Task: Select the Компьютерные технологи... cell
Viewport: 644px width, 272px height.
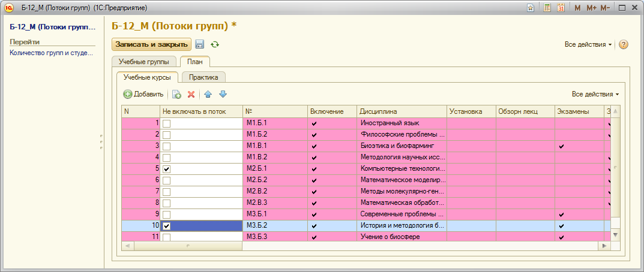Action: tap(402, 169)
